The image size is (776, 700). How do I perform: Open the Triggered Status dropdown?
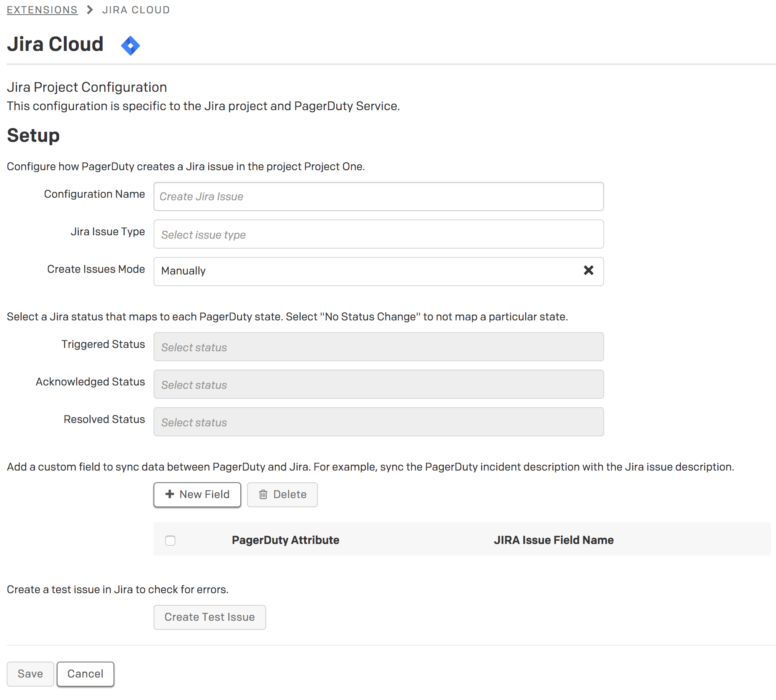coord(378,347)
